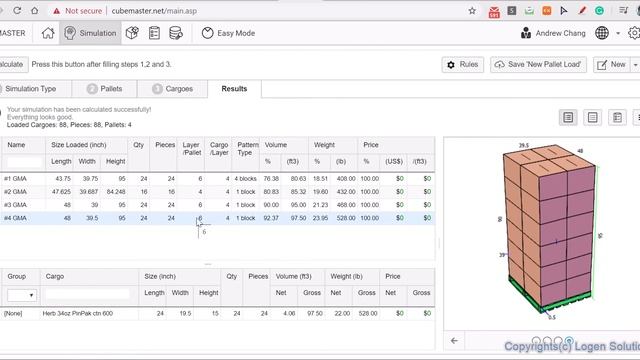
Task: Select the third clipboard report view icon
Action: 617,118
